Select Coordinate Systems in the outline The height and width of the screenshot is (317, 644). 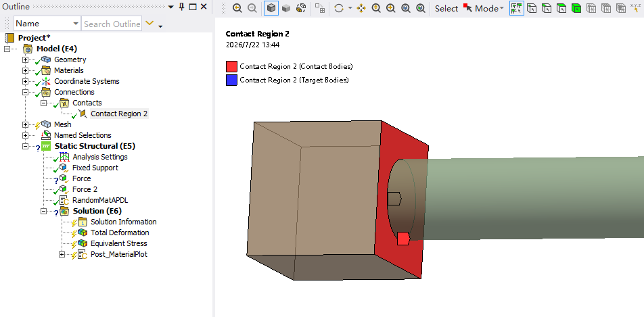[x=87, y=81]
